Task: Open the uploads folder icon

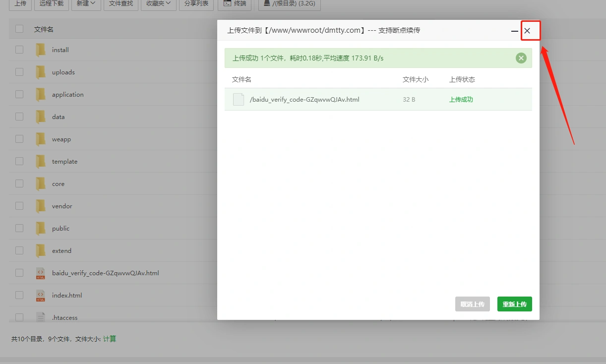Action: point(41,72)
